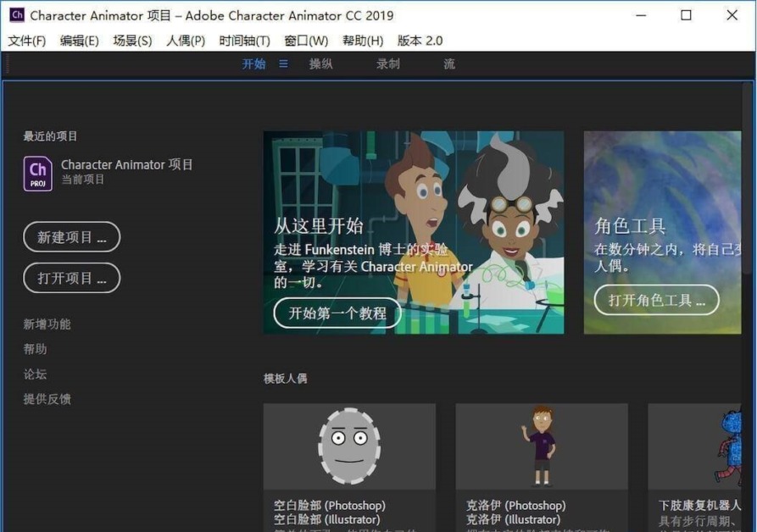Open the Ch PROJ recent project icon
Image resolution: width=757 pixels, height=532 pixels.
[x=38, y=175]
